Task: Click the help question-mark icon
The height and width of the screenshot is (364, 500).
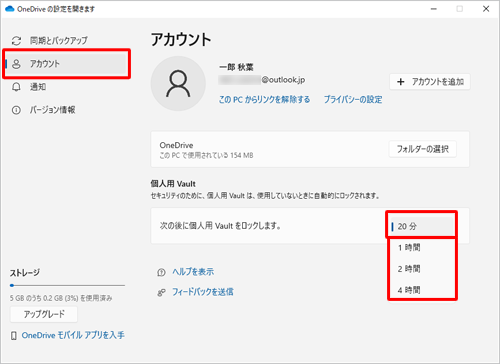Action: (161, 273)
